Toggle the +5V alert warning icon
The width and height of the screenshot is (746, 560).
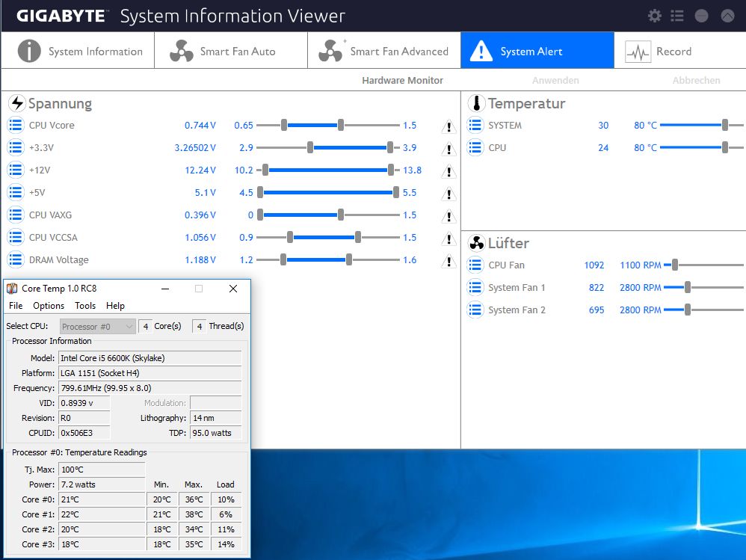pyautogui.click(x=448, y=194)
